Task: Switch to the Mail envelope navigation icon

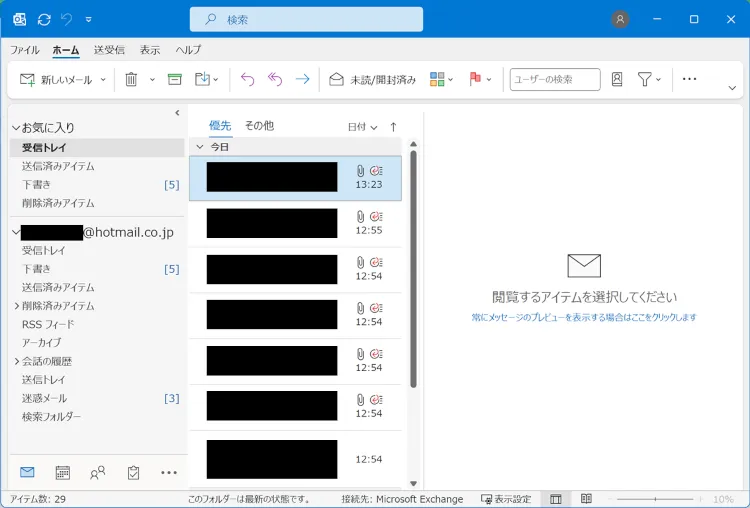Action: (27, 473)
